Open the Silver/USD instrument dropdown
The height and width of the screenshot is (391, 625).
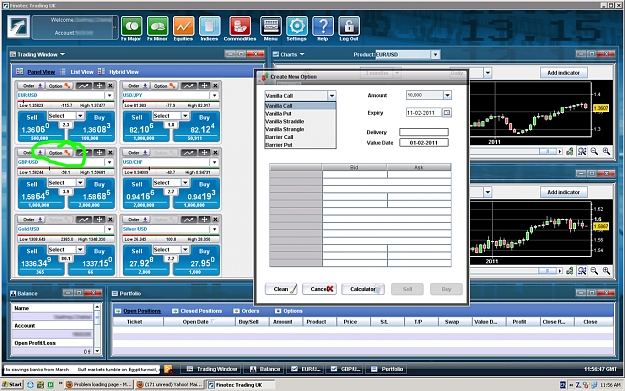pyautogui.click(x=214, y=229)
